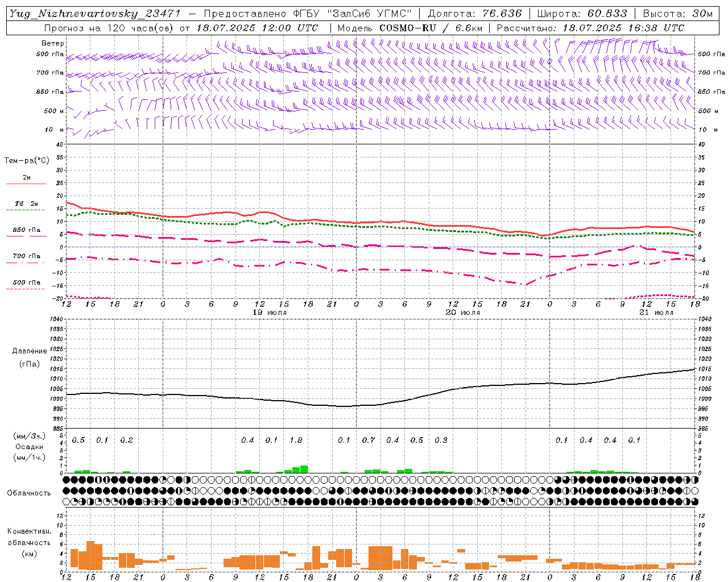Screen dimensions: 728x582
Task: Click the '700 гПа' temperature legend entry
Action: (x=27, y=256)
